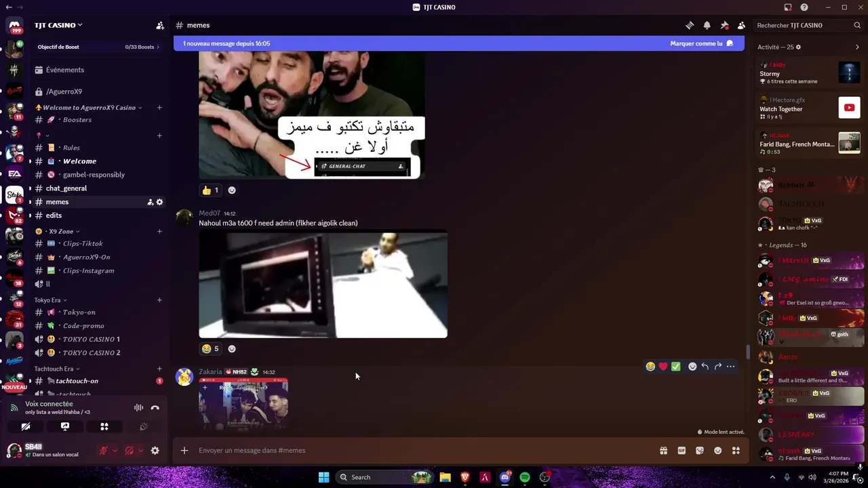The width and height of the screenshot is (868, 488).
Task: Turn on camera in voice panel
Action: coord(26,426)
